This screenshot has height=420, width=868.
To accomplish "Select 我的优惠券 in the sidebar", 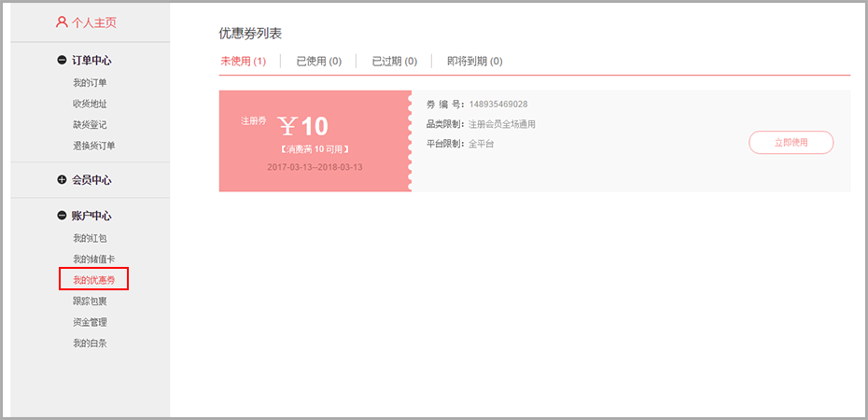I will click(x=93, y=280).
